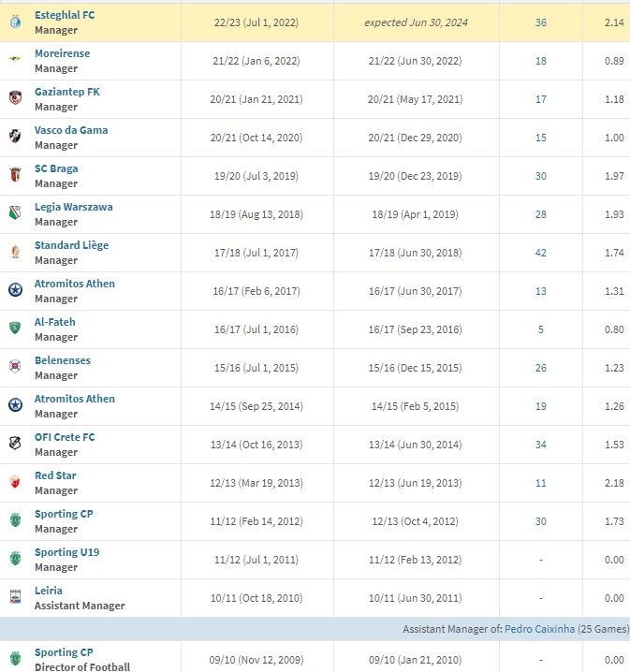Open the Standard Liège club link
The height and width of the screenshot is (672, 630).
pos(71,245)
